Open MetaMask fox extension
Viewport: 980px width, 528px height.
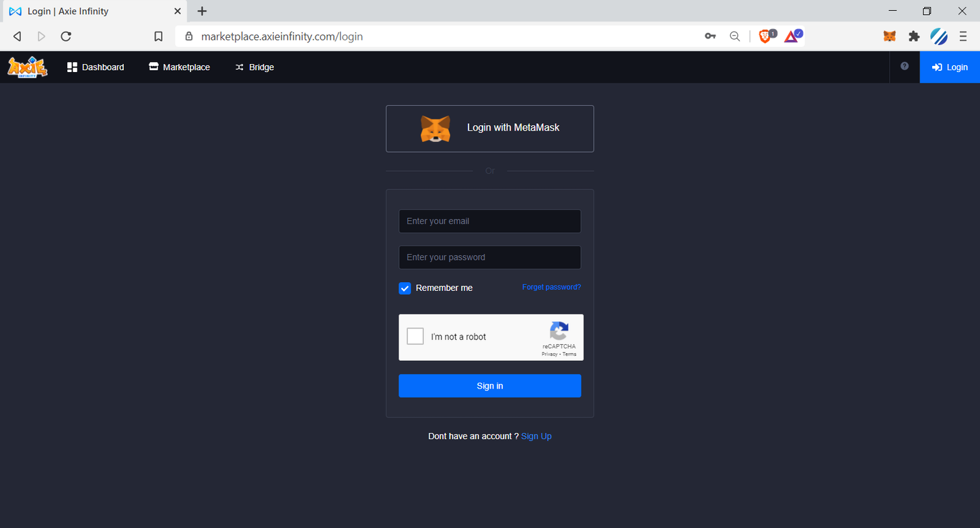890,36
